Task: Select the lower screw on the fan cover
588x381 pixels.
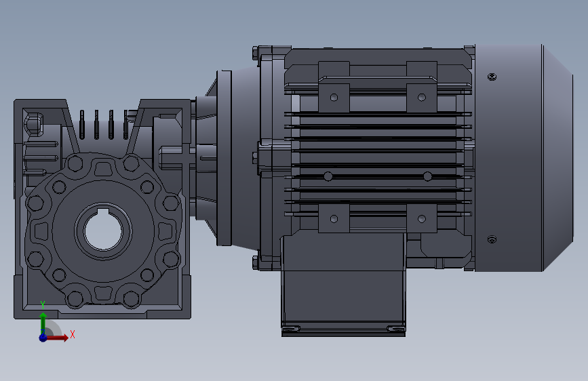Action: [492, 239]
